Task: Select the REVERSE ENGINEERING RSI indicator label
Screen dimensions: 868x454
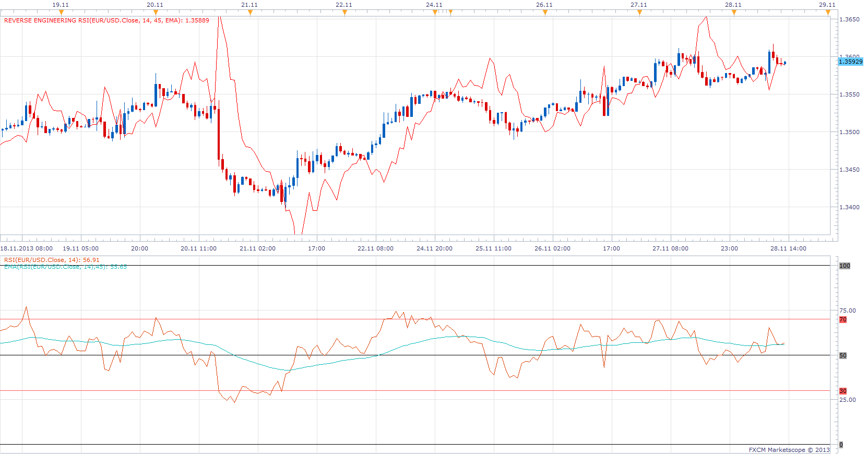Action: [x=106, y=20]
